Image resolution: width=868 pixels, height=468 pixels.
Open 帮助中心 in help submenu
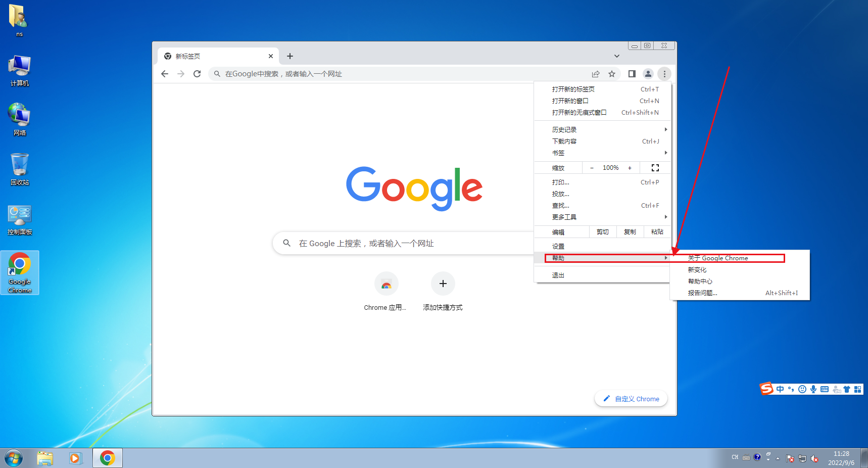coord(740,282)
